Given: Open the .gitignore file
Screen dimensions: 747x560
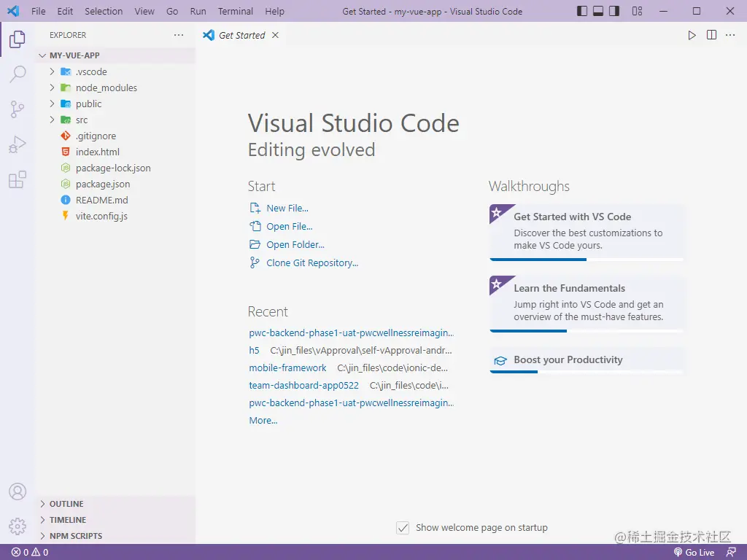Looking at the screenshot, I should [117, 136].
